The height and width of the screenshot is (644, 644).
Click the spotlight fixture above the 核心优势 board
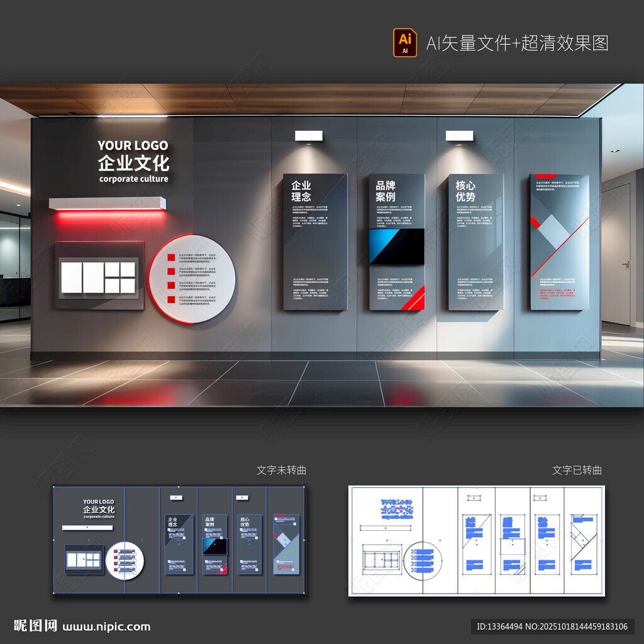(x=460, y=136)
